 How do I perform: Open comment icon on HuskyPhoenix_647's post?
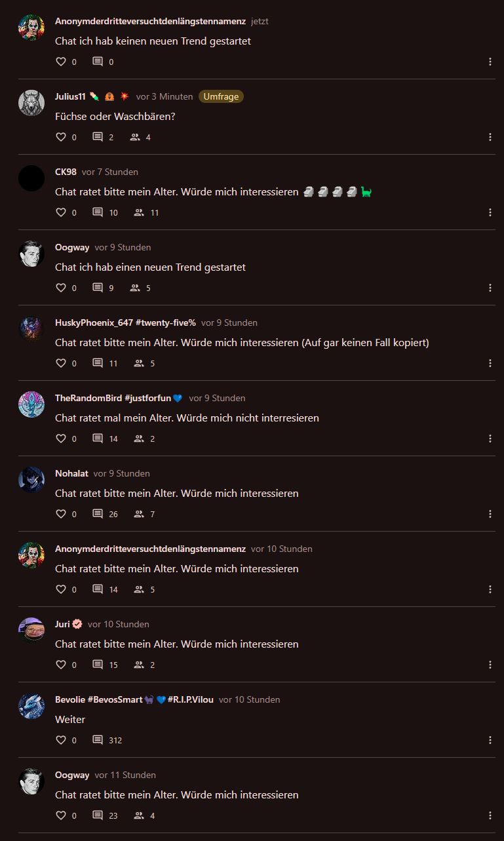(98, 363)
